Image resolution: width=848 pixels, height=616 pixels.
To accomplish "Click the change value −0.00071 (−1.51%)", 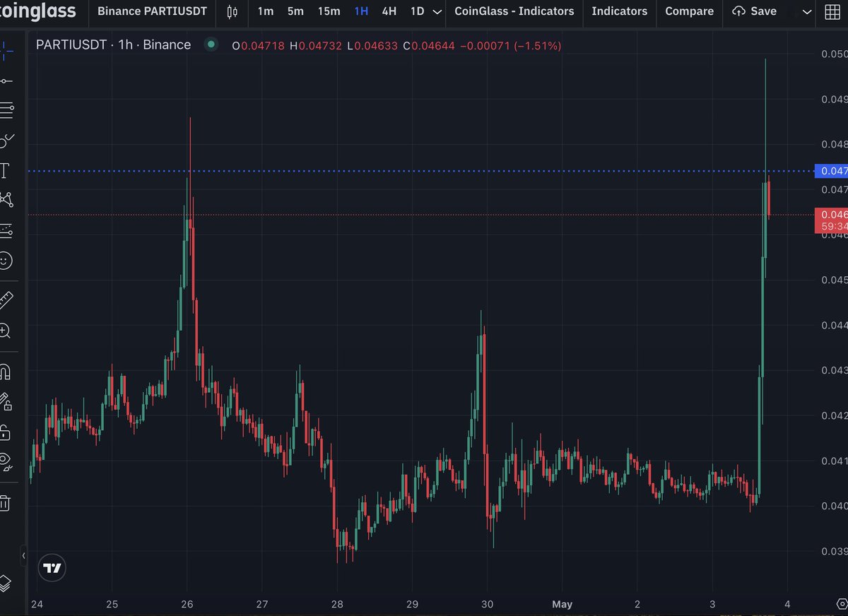I will pos(510,45).
